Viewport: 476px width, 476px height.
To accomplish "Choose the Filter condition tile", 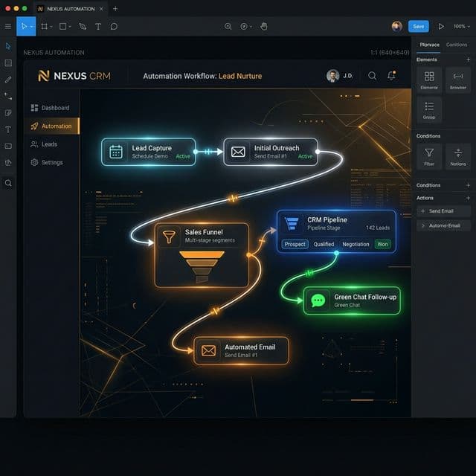I will pyautogui.click(x=429, y=156).
